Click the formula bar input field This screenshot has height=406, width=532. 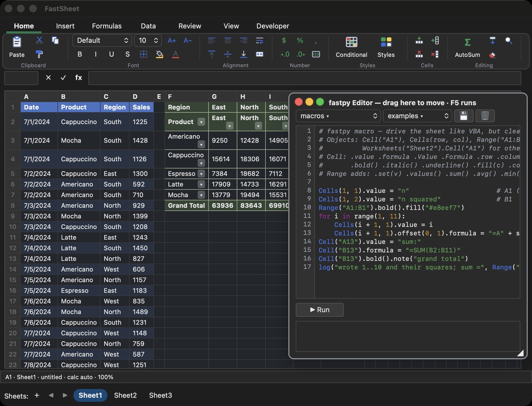[305, 78]
